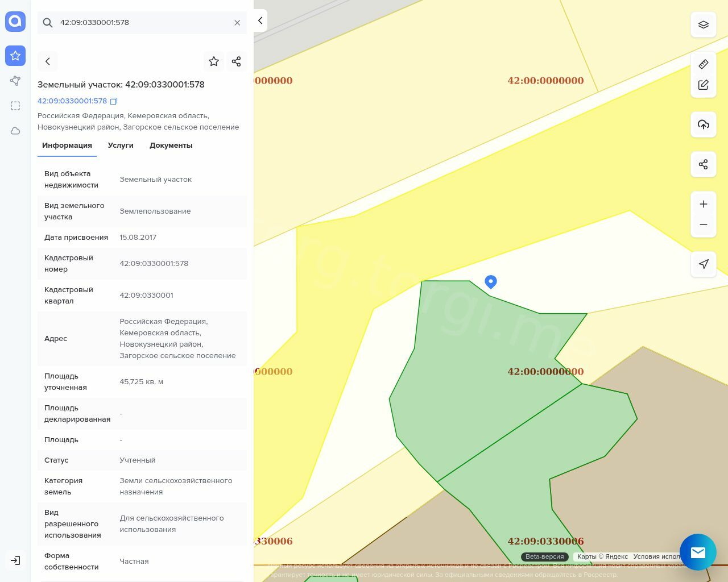
Task: Switch to the Документы tab
Action: (171, 145)
